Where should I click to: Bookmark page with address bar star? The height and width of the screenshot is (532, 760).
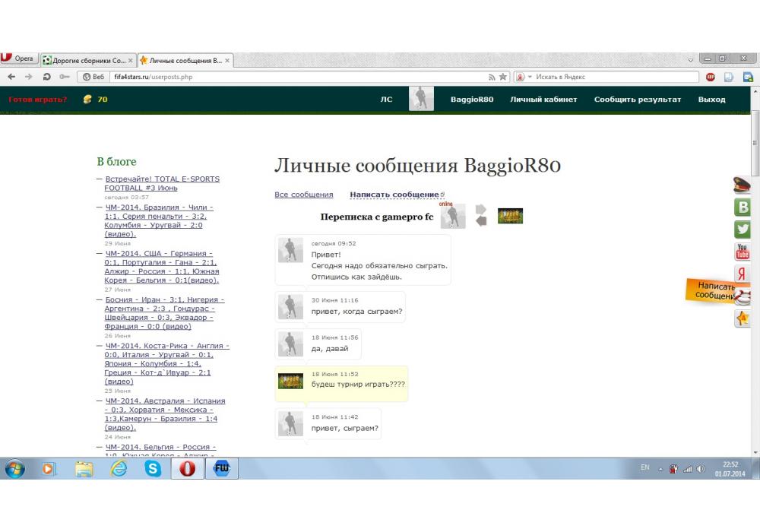coord(503,77)
